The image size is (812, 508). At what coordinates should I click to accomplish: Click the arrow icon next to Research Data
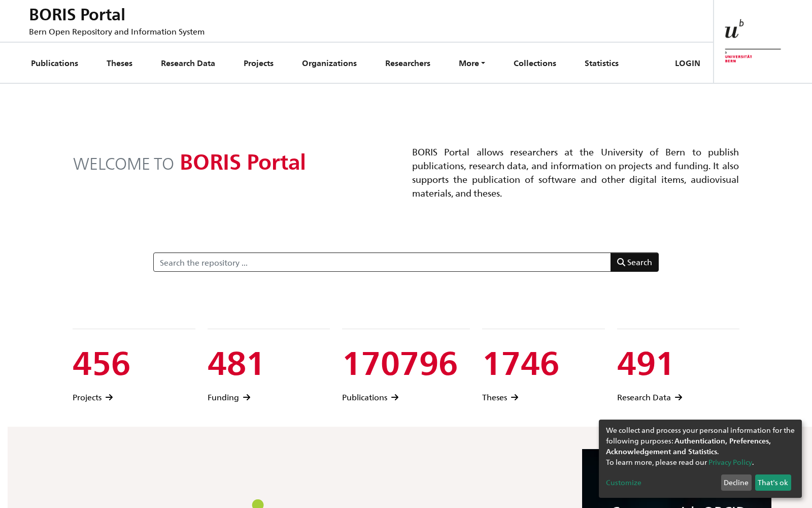(x=679, y=397)
